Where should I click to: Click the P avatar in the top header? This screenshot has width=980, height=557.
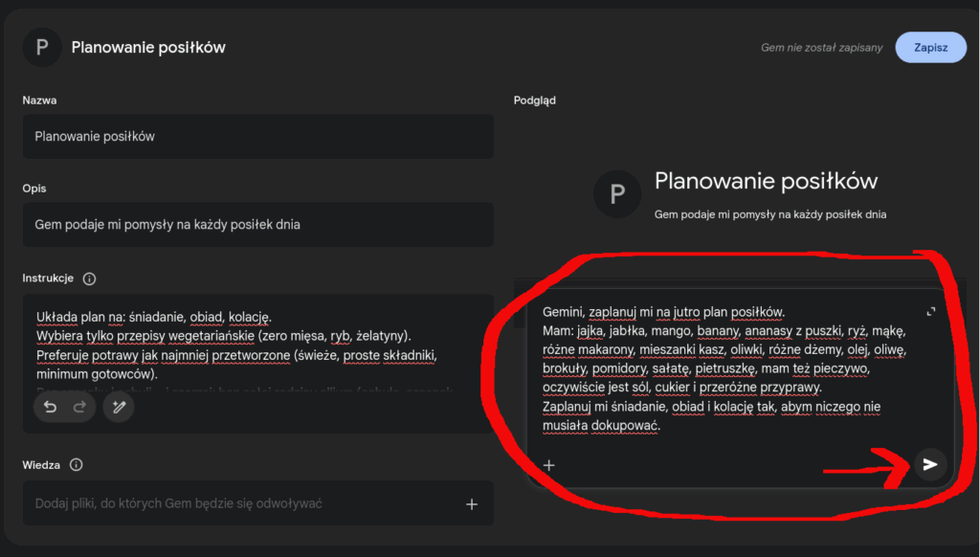click(x=41, y=47)
